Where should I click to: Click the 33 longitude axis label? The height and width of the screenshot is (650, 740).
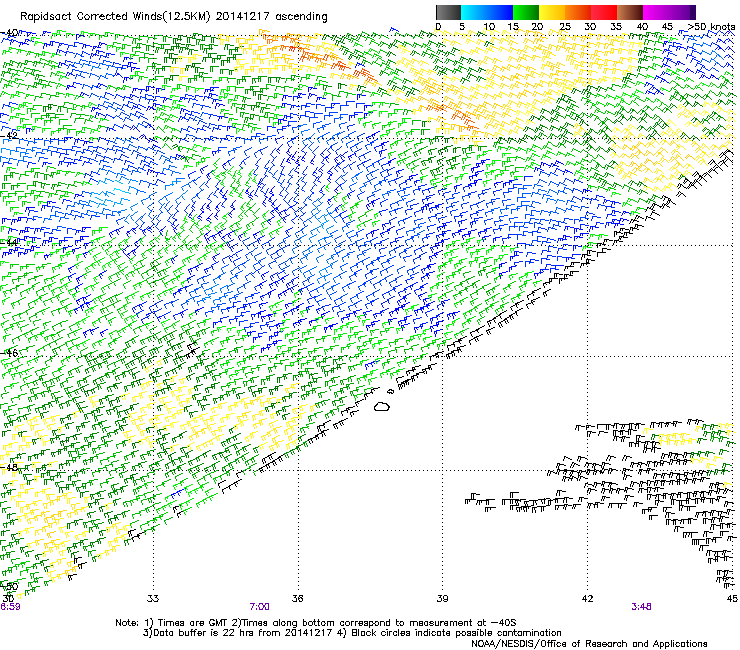point(153,599)
